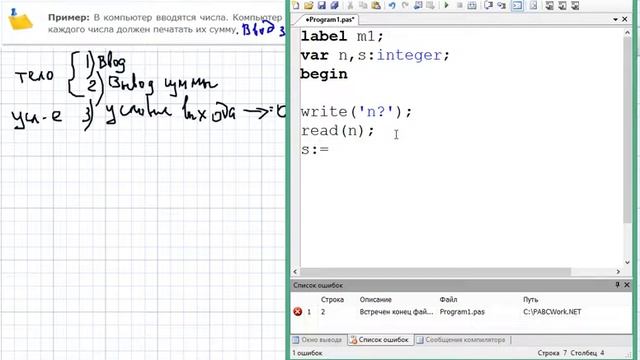
Task: Sort errors by Строка column header
Action: coord(332,299)
